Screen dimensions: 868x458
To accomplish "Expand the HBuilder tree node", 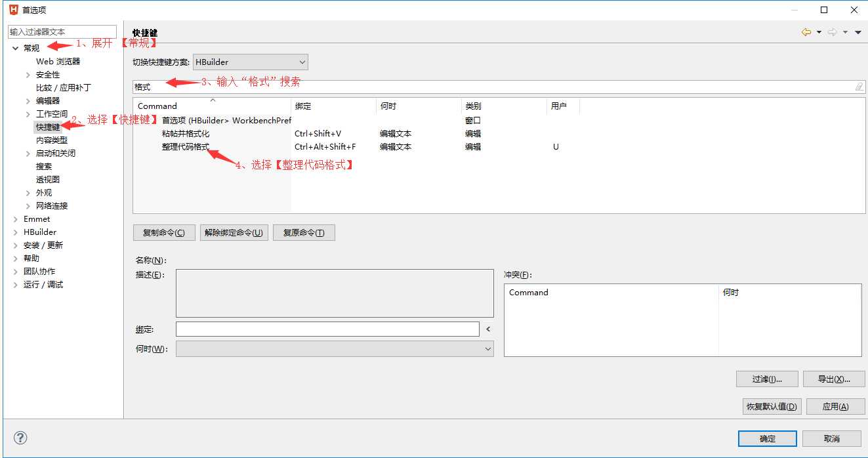I will 15,232.
